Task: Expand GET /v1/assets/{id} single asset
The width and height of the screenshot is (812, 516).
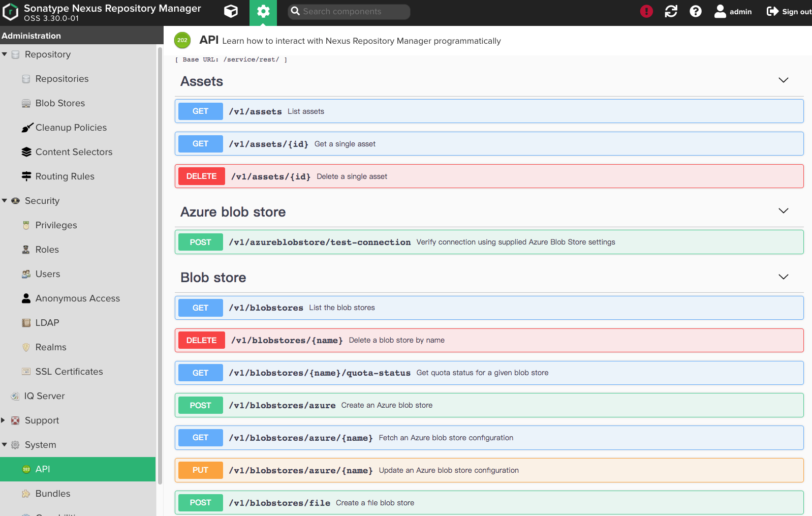Action: coord(489,144)
